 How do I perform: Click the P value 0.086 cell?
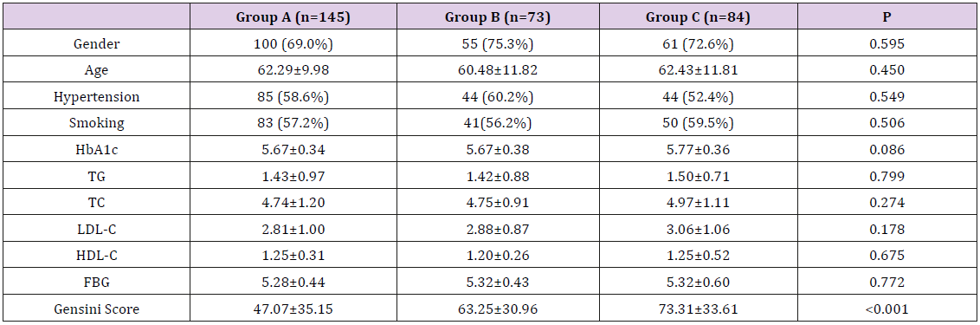(x=888, y=150)
